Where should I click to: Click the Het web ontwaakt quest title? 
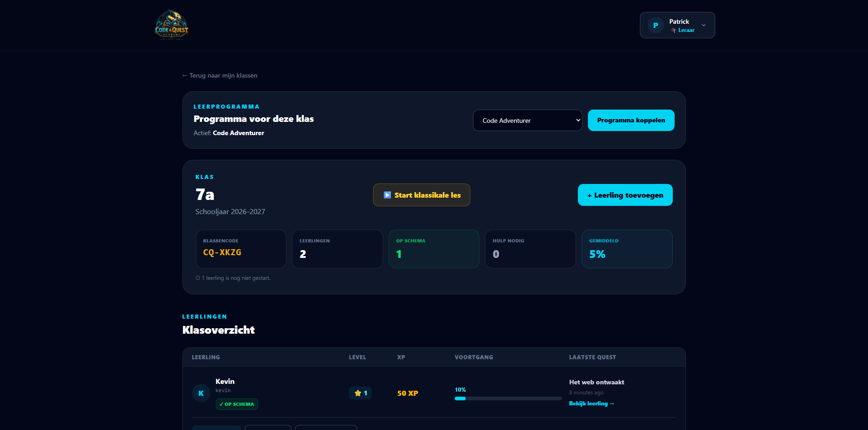click(x=597, y=382)
